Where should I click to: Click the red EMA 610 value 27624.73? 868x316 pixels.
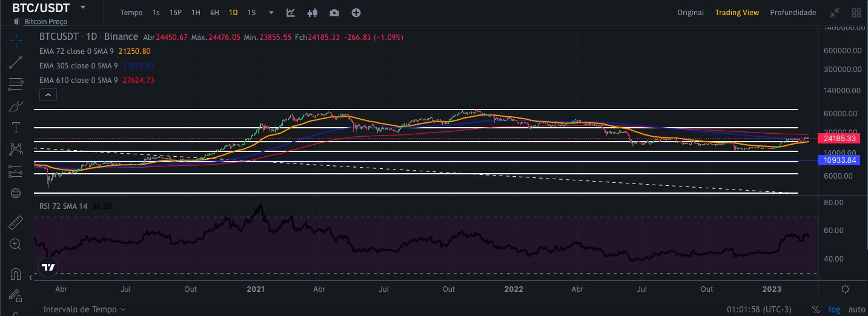[139, 81]
